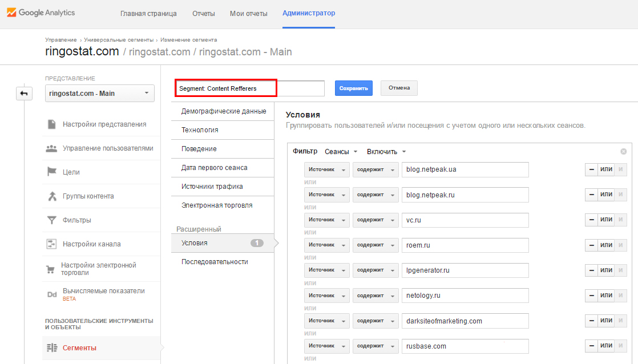Image resolution: width=638 pixels, height=364 pixels.
Task: Remove the blog.netpeak.ru condition row
Action: 591,195
